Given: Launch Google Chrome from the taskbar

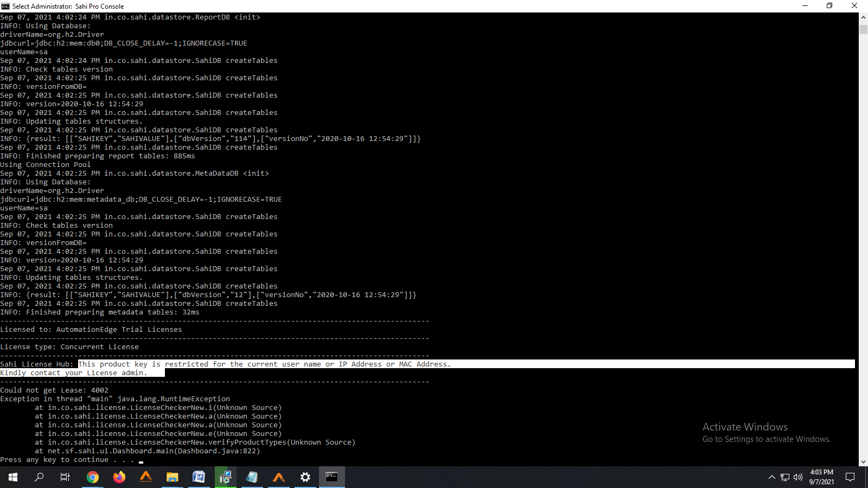Looking at the screenshot, I should click(x=93, y=477).
